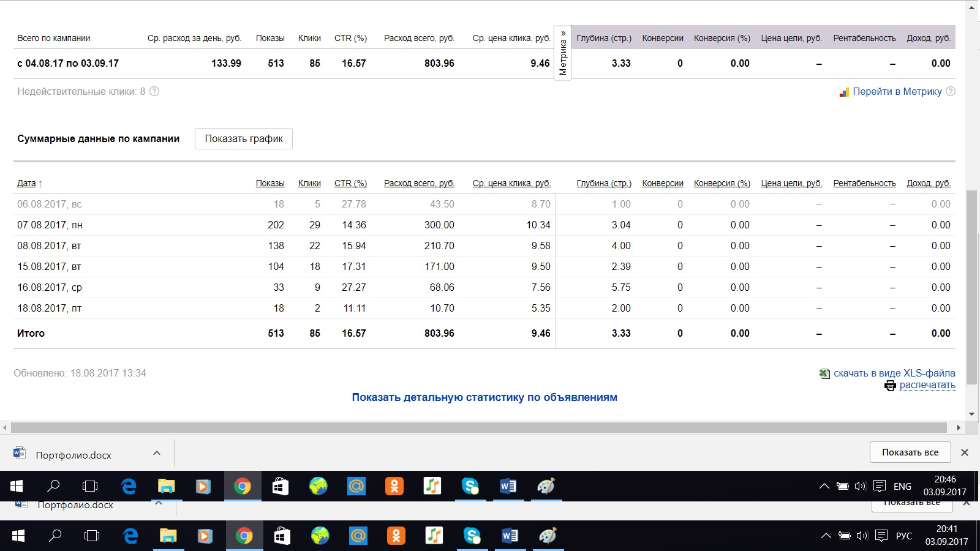Expand the Портфолио.docx download options chevron

157,453
